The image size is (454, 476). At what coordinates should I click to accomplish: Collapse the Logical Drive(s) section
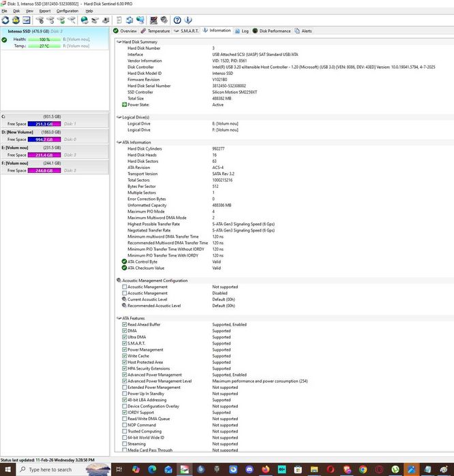click(119, 117)
